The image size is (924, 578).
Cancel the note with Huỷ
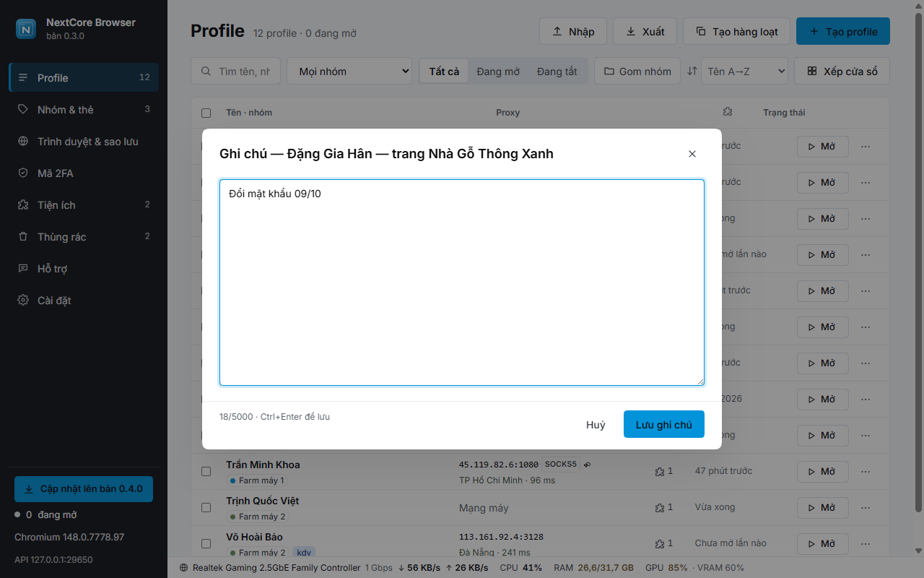[596, 424]
